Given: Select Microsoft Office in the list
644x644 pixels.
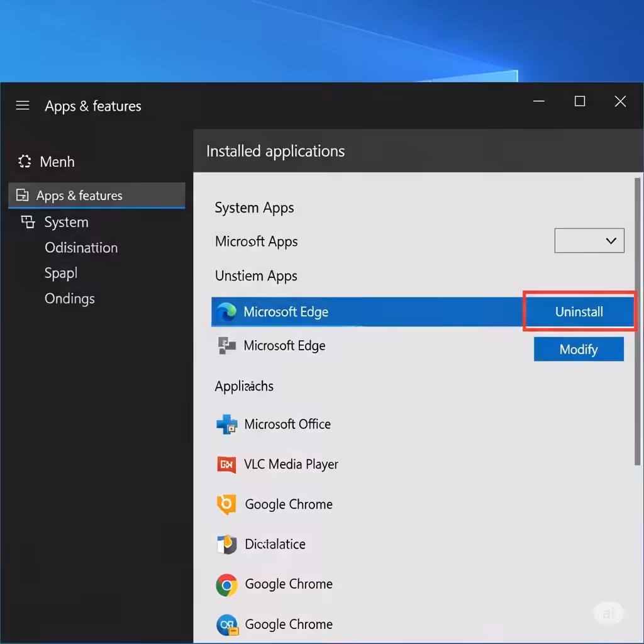Looking at the screenshot, I should pyautogui.click(x=287, y=424).
